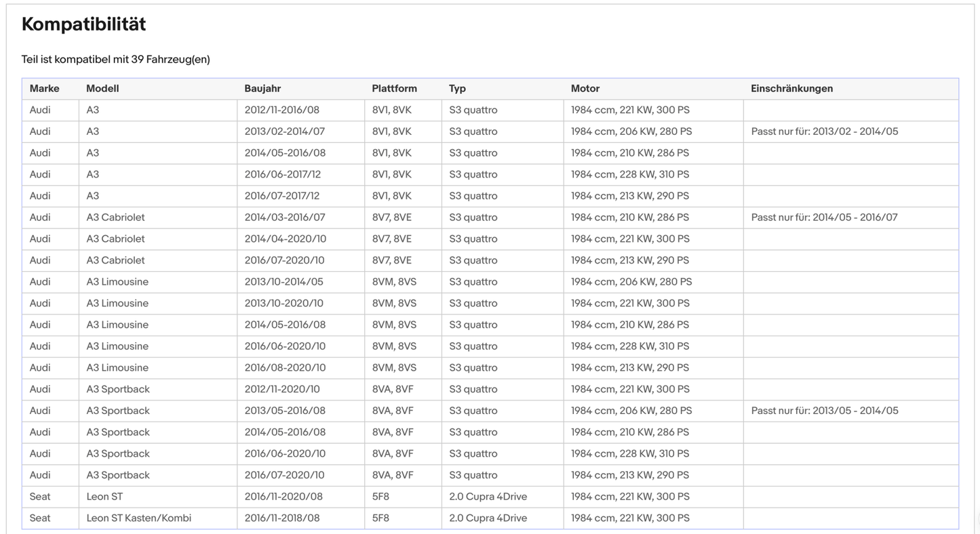Click the Kompatibilität section heading
980x534 pixels.
tap(83, 24)
